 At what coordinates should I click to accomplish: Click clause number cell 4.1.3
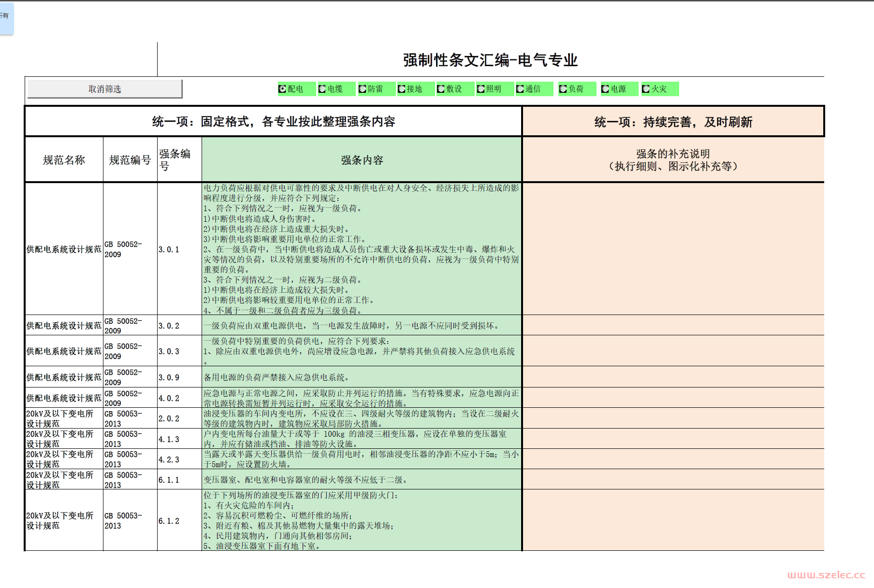coord(179,439)
